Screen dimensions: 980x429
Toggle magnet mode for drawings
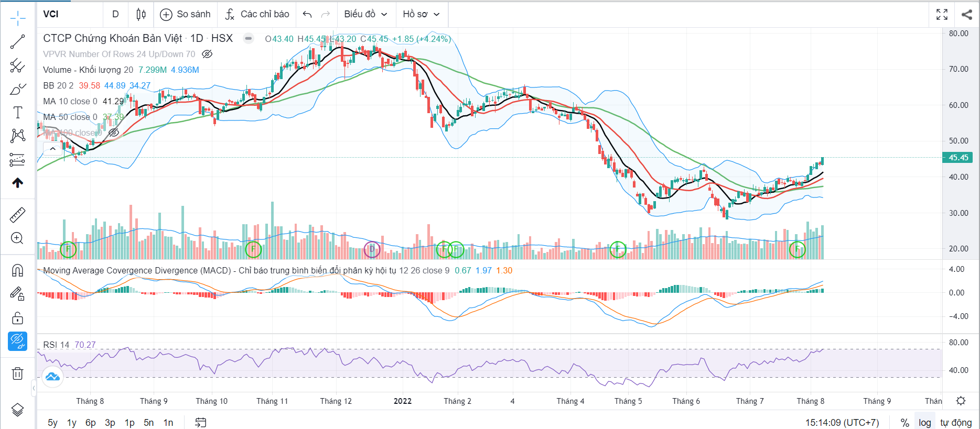17,270
